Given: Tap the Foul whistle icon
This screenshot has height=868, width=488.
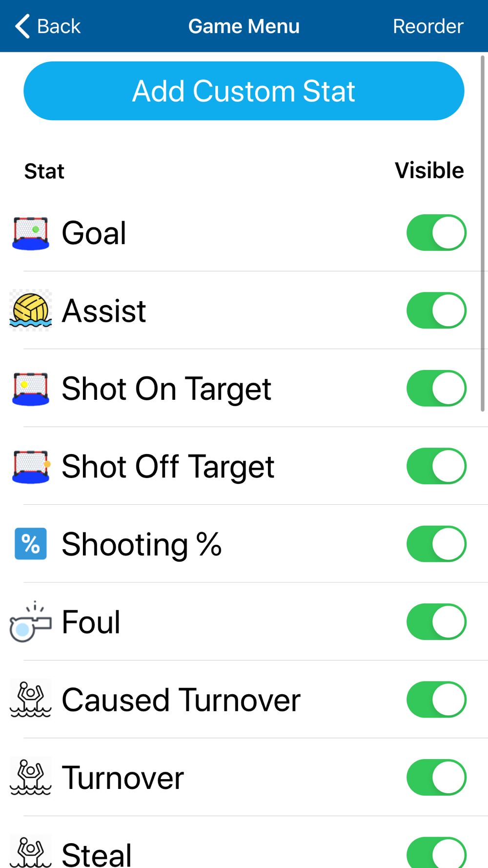Looking at the screenshot, I should (x=30, y=622).
